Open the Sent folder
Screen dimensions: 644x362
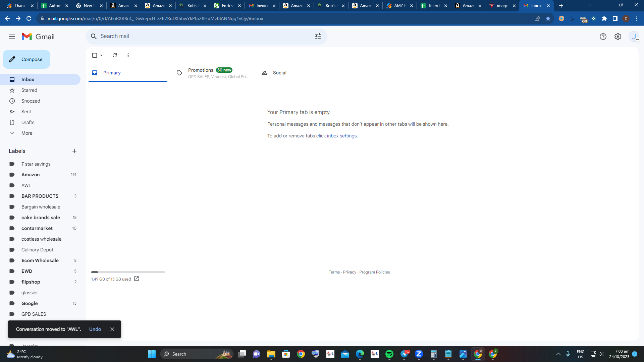(40, 112)
